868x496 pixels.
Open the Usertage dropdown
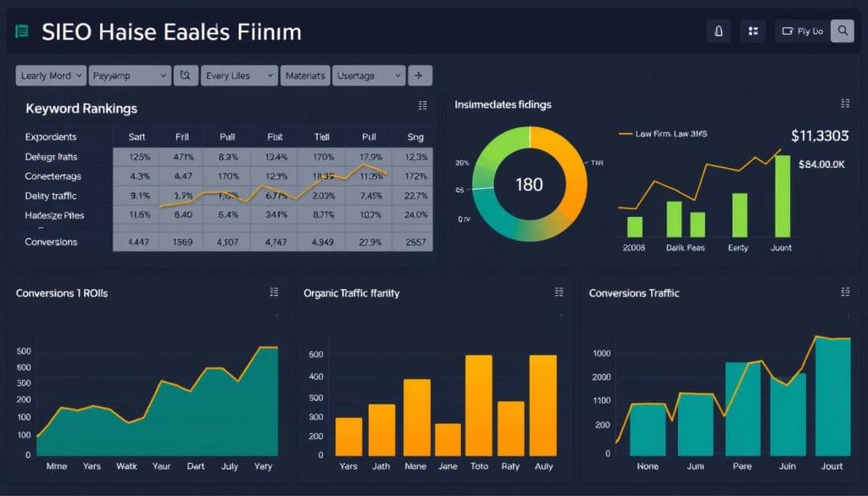pos(368,75)
